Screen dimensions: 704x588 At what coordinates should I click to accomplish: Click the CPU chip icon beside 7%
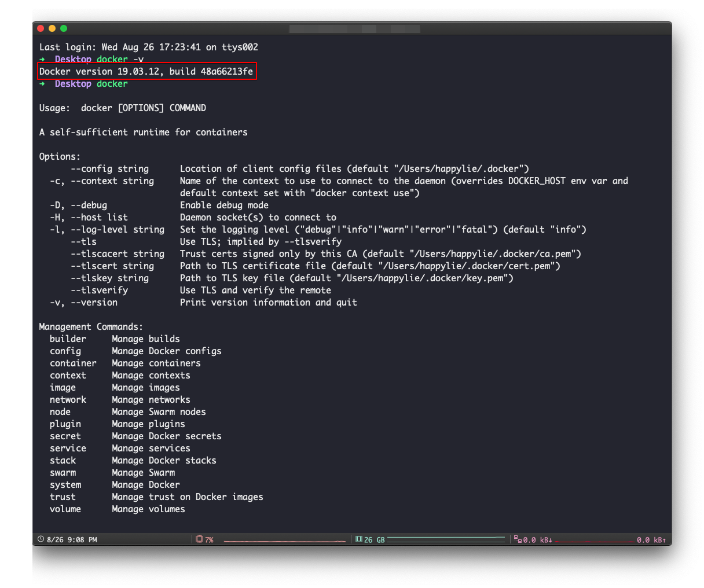(x=199, y=539)
